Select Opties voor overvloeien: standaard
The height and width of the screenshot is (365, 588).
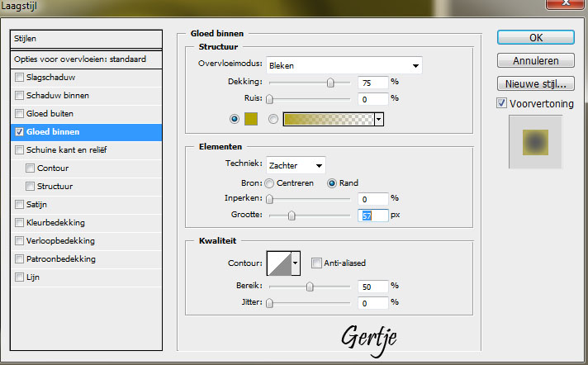coord(86,59)
